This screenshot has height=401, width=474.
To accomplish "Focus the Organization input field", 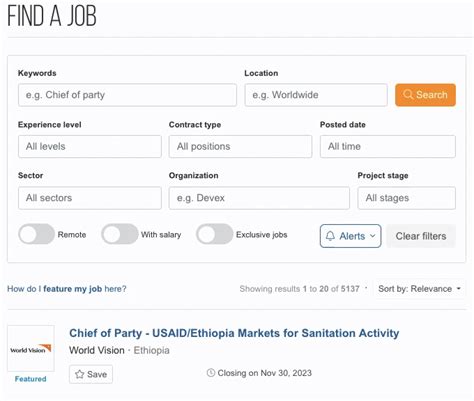I will point(259,198).
